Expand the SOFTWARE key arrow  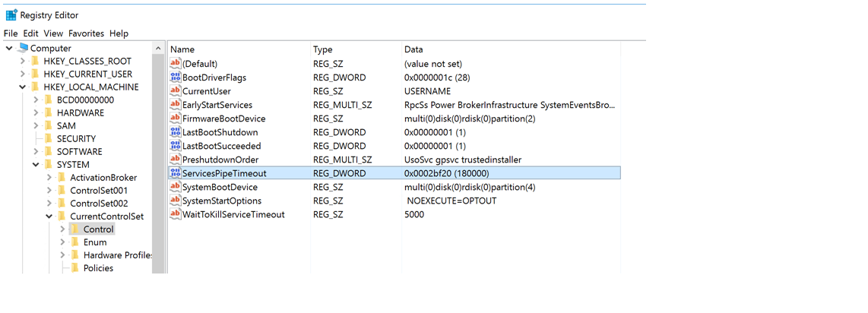pos(36,151)
